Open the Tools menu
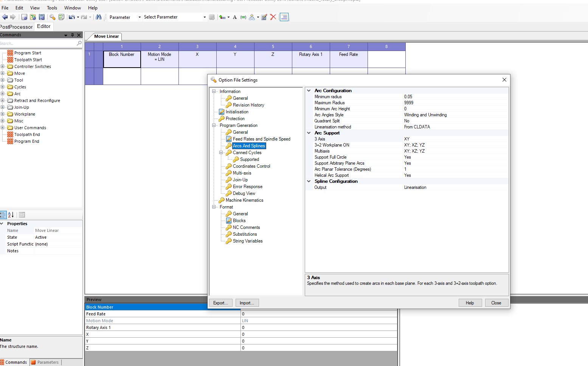The image size is (588, 366). [52, 8]
